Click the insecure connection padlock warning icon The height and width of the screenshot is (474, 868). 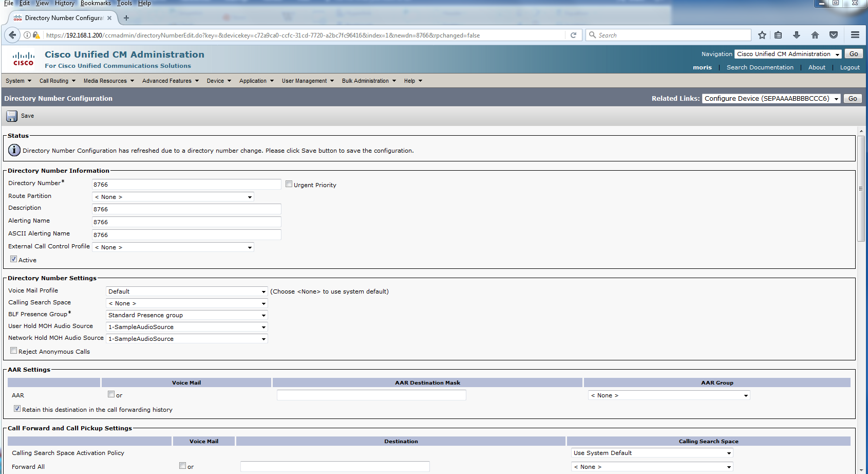click(36, 35)
